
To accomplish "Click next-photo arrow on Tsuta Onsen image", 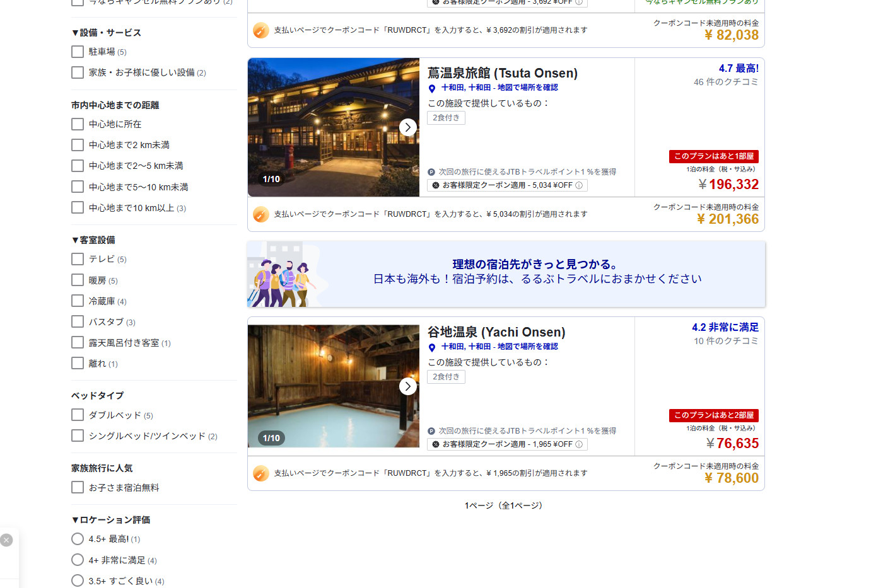I will click(408, 127).
